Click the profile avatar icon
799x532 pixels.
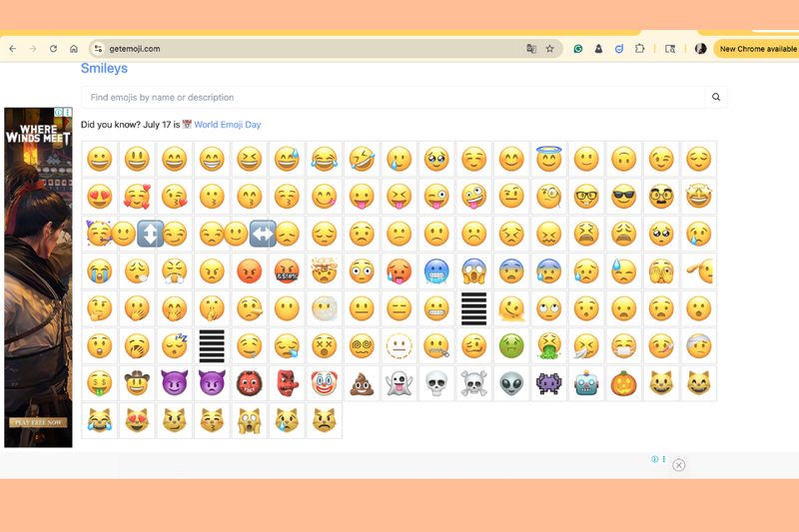point(701,49)
